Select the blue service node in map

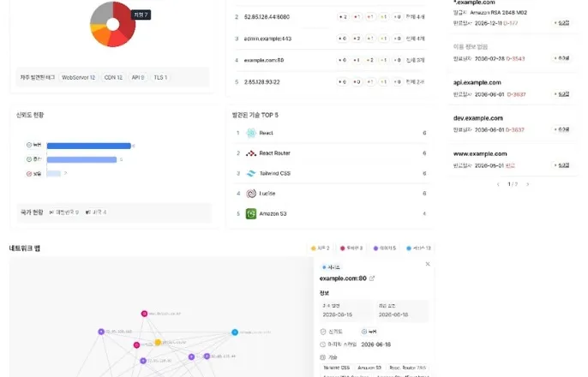(235, 332)
